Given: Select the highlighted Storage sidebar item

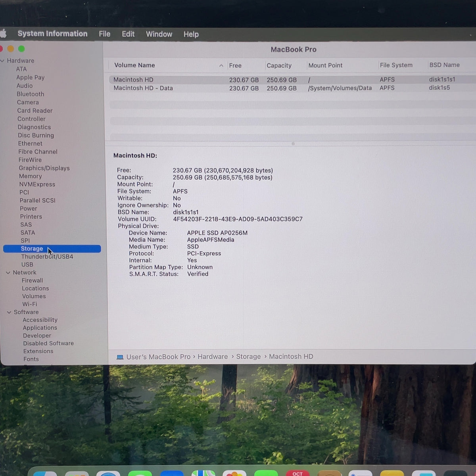Looking at the screenshot, I should [52, 249].
